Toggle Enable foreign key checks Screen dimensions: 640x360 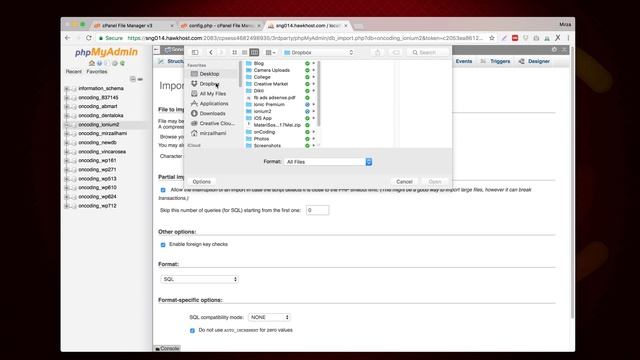[x=163, y=244]
